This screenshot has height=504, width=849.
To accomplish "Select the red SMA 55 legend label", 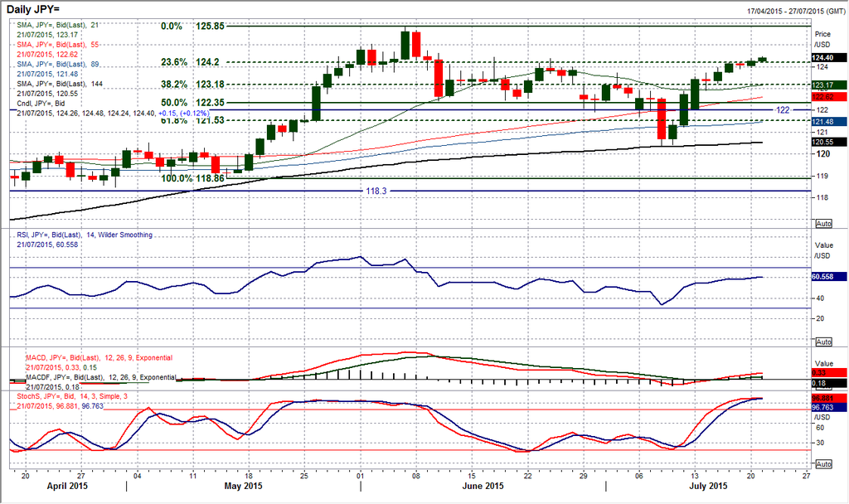I will (x=58, y=45).
